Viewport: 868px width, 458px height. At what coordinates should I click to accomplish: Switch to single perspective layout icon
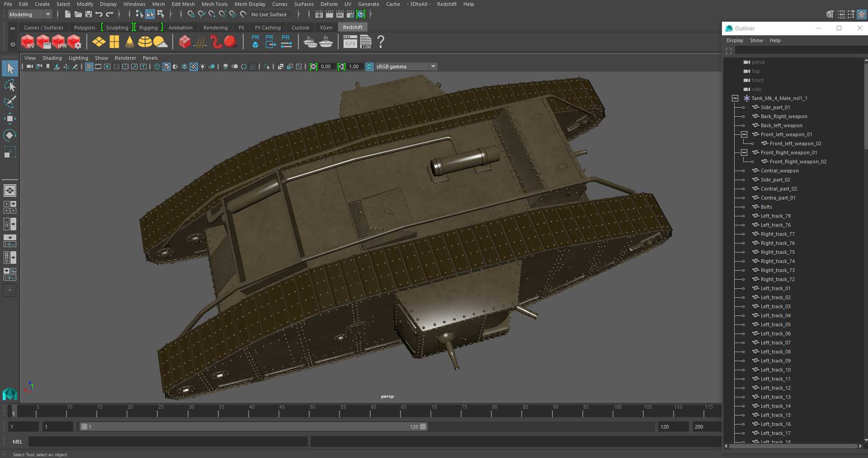click(10, 191)
